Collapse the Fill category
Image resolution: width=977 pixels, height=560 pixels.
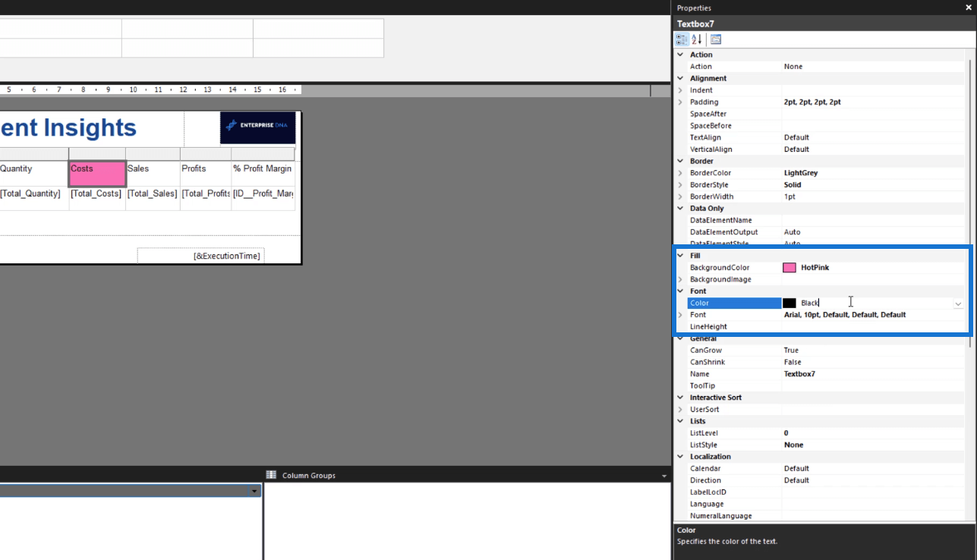click(680, 256)
